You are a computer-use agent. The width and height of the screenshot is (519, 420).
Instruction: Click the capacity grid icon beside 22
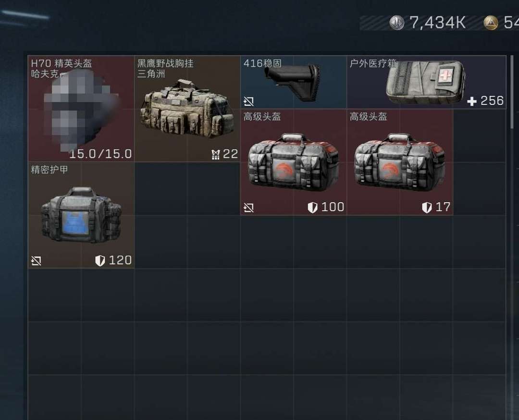[215, 155]
